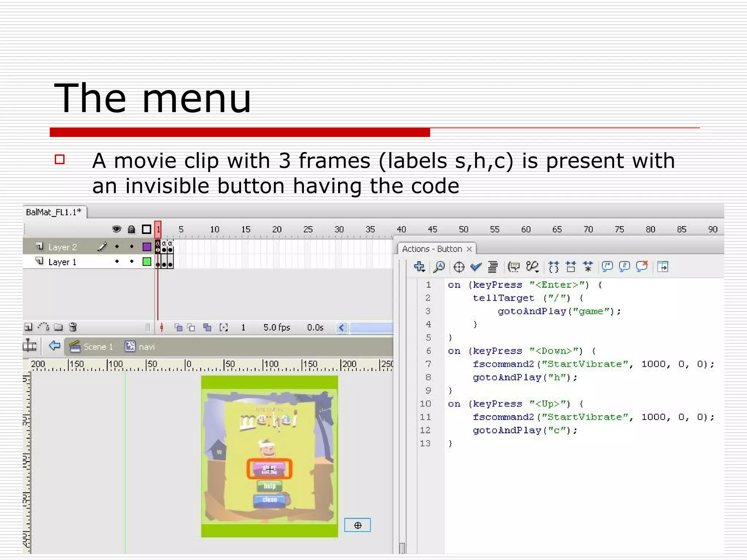
Task: Click the Auto format lines icon
Action: pyautogui.click(x=493, y=267)
